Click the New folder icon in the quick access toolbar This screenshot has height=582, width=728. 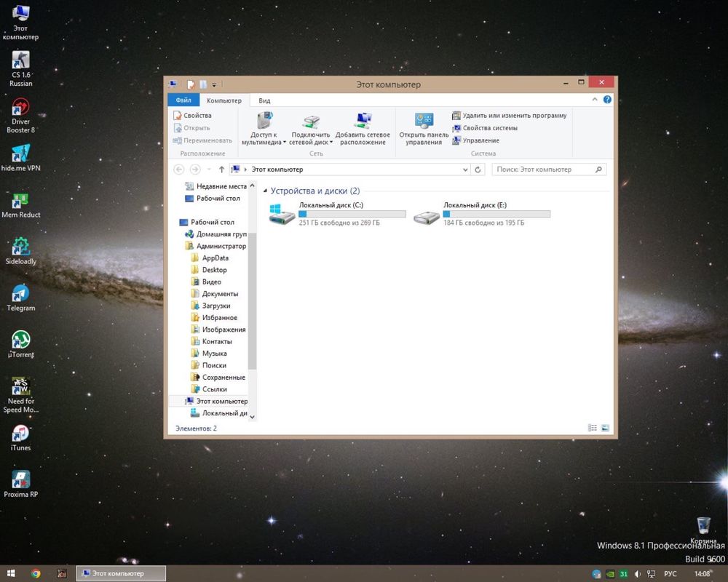(203, 84)
